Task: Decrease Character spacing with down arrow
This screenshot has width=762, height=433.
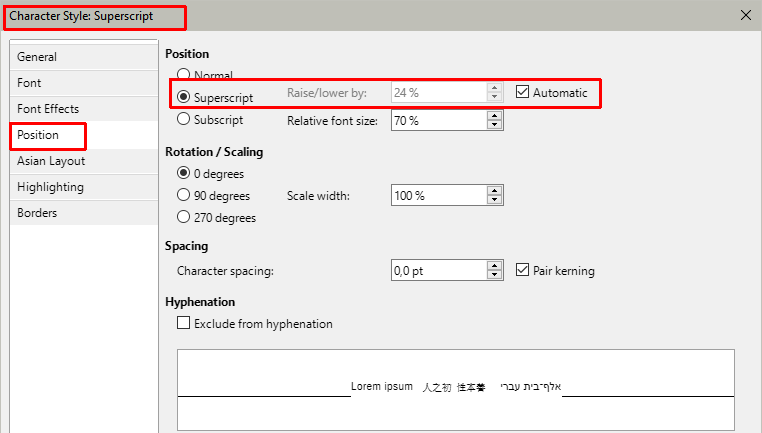Action: point(494,275)
